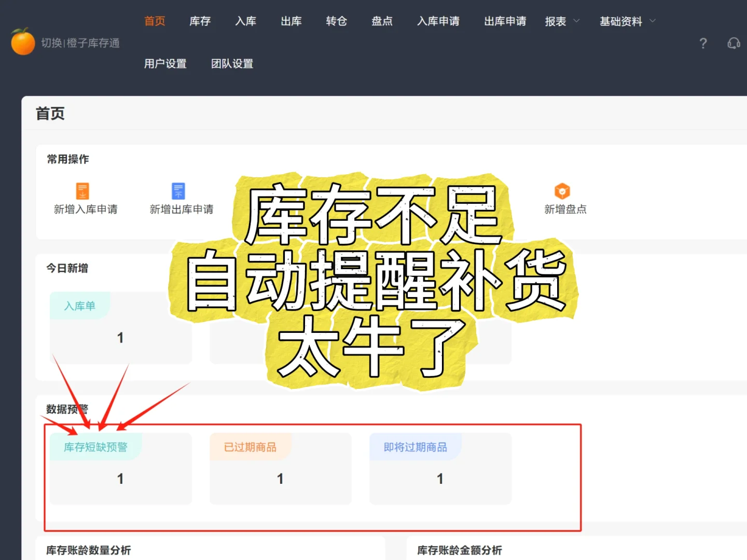
Task: Open the 入库申请 menu item
Action: pos(438,21)
